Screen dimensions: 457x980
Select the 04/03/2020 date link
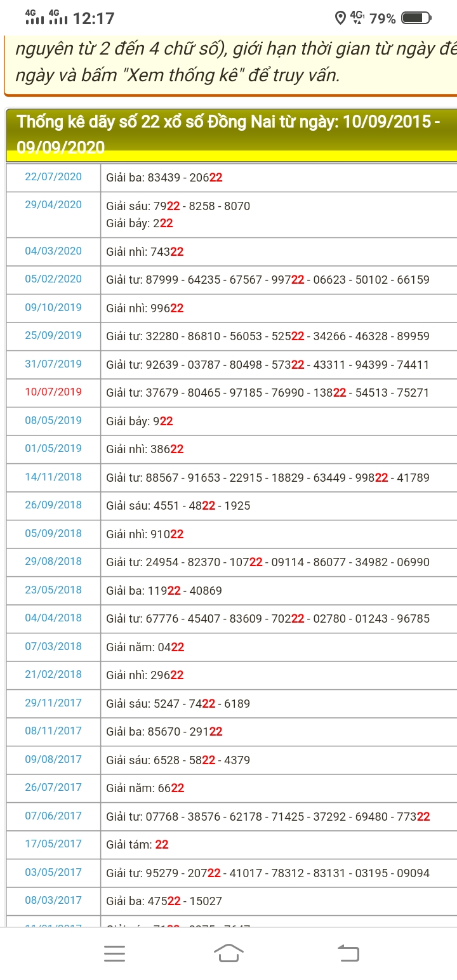tap(53, 251)
